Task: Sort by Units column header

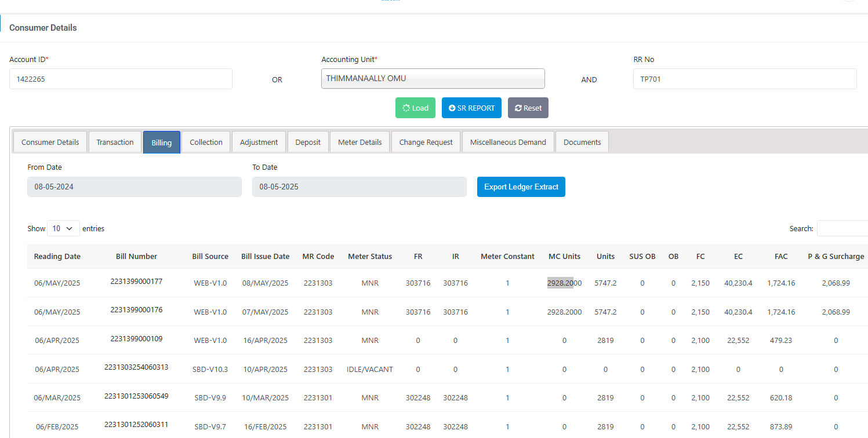Action: pyautogui.click(x=606, y=256)
